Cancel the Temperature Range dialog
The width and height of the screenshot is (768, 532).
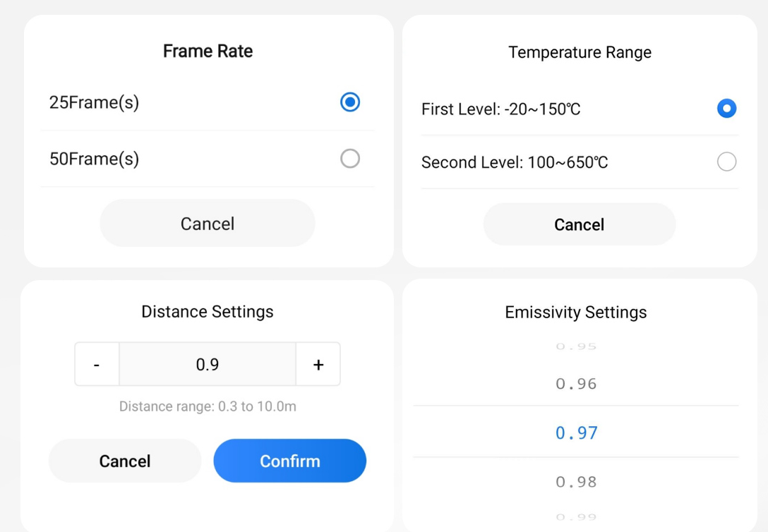click(x=580, y=224)
